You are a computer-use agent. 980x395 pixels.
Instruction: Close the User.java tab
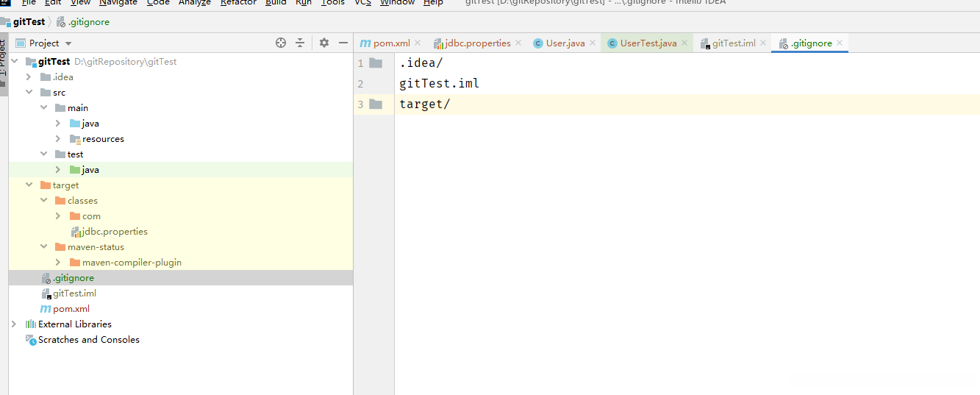pos(593,43)
